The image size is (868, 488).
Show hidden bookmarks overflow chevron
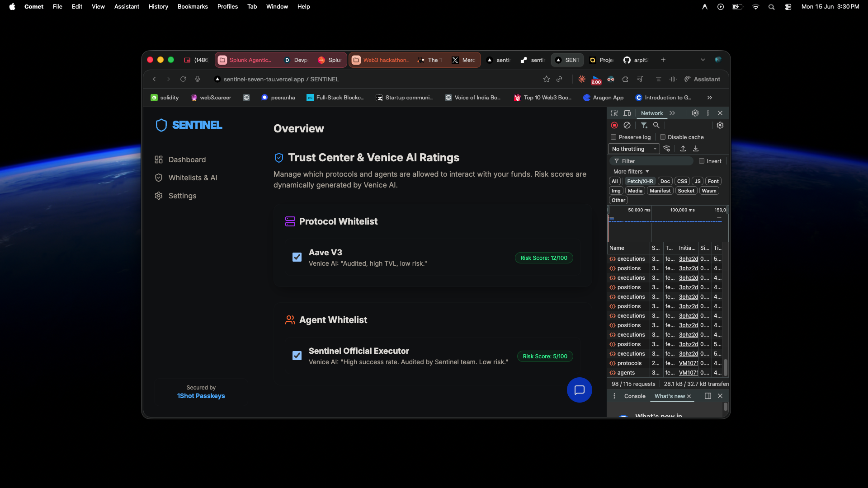point(710,98)
